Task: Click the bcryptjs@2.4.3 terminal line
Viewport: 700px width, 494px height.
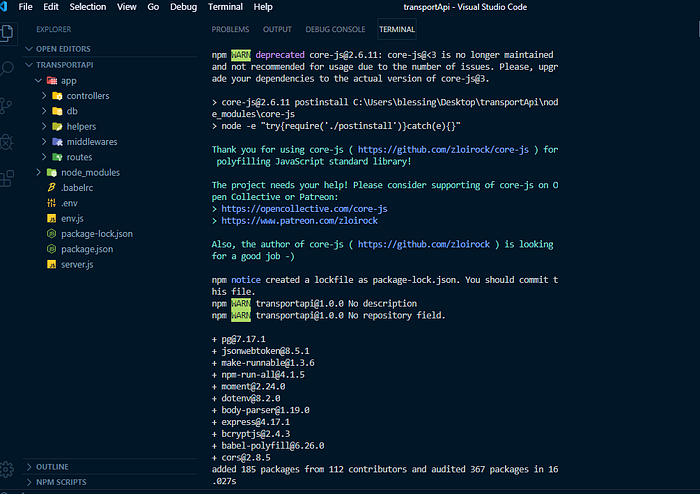Action: click(250, 434)
